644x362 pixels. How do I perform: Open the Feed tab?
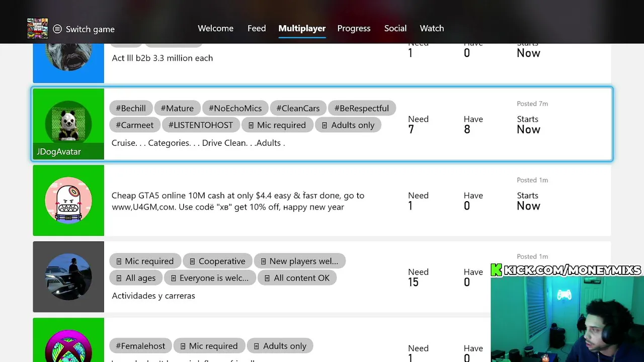[257, 28]
